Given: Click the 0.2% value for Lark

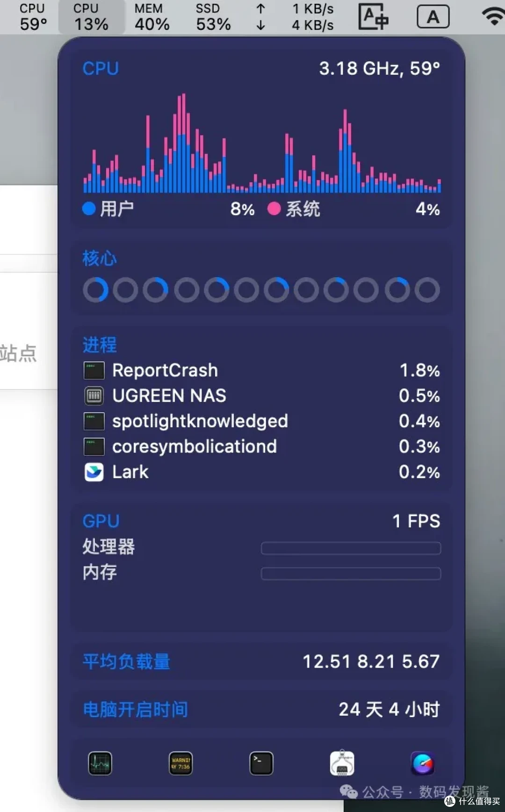Looking at the screenshot, I should point(419,472).
